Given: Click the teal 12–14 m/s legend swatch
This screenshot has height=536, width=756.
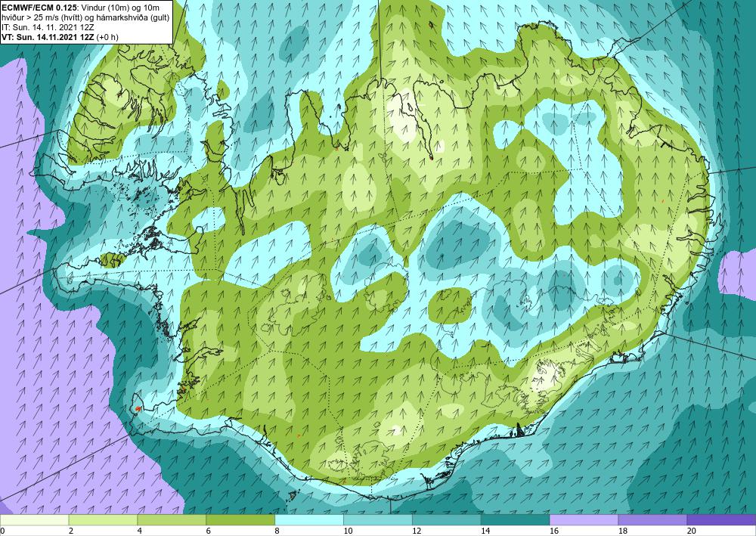Looking at the screenshot, I should click(x=447, y=519).
